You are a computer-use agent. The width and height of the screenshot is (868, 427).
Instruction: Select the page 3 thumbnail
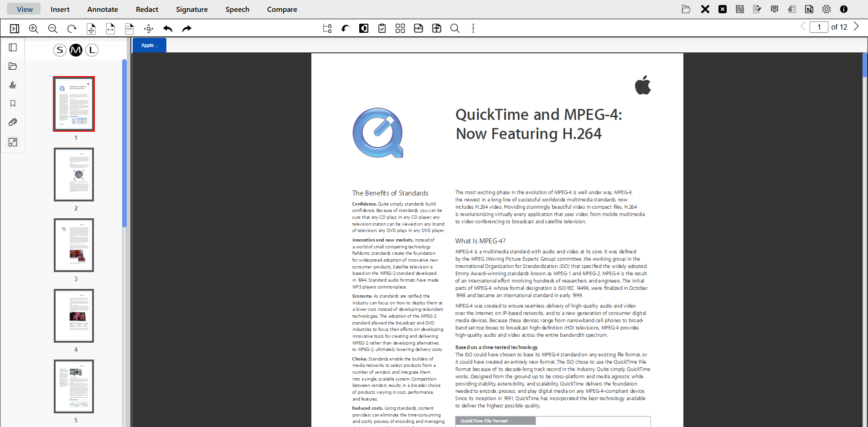74,245
